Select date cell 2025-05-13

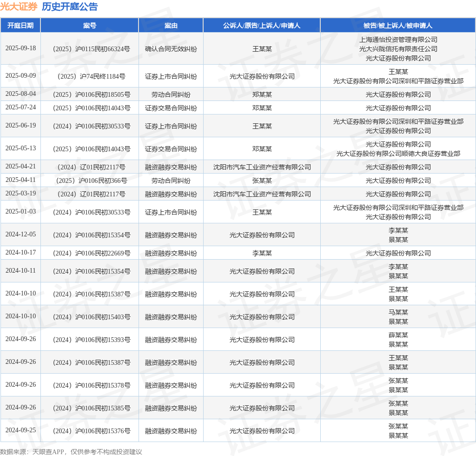click(x=20, y=148)
